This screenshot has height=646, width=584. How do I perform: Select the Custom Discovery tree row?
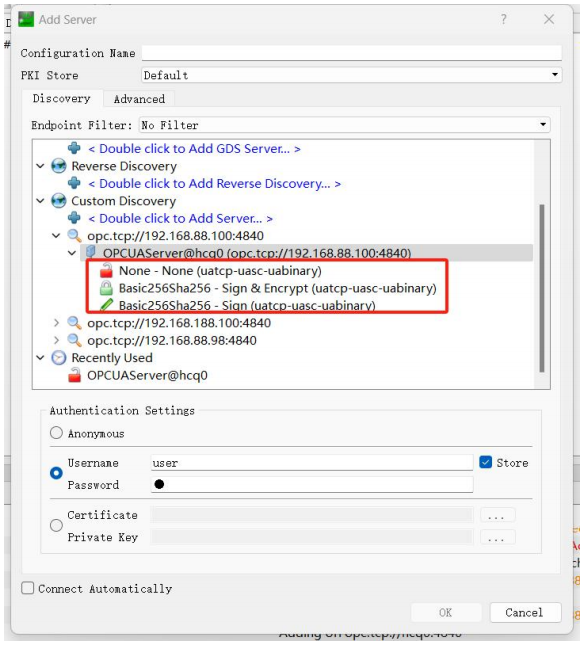[x=124, y=201]
